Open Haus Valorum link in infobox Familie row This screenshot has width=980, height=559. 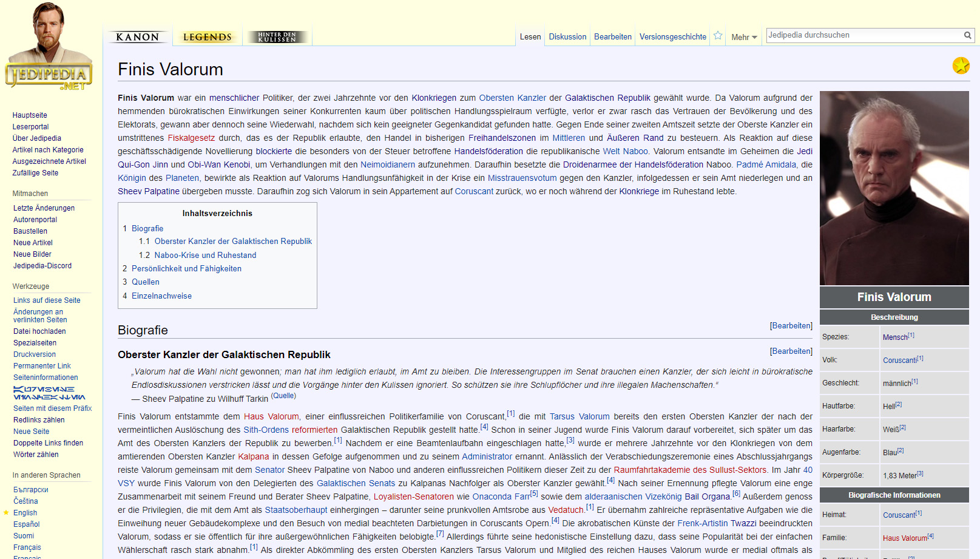[905, 538]
